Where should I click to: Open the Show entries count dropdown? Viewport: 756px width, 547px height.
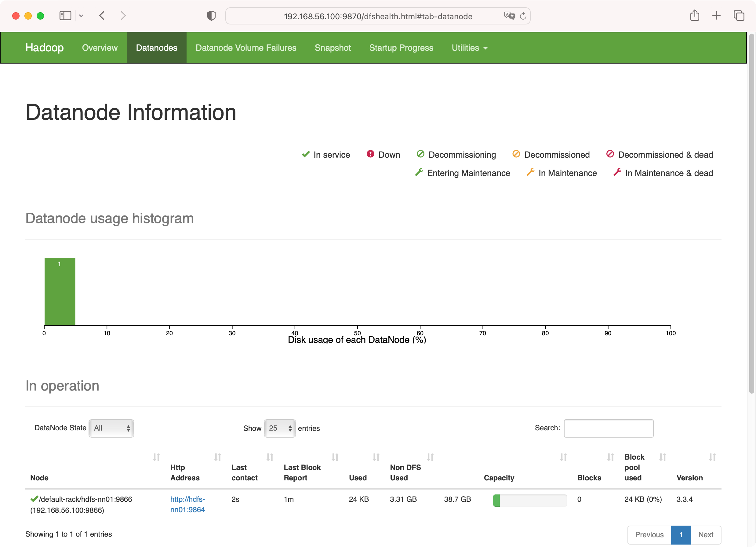[280, 428]
